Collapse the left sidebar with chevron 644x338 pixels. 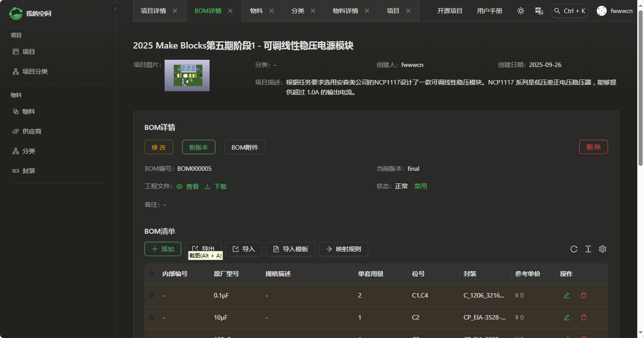coord(116,9)
